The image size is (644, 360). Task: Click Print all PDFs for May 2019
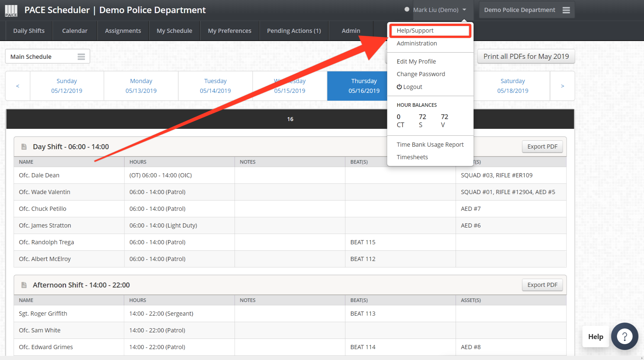[526, 56]
